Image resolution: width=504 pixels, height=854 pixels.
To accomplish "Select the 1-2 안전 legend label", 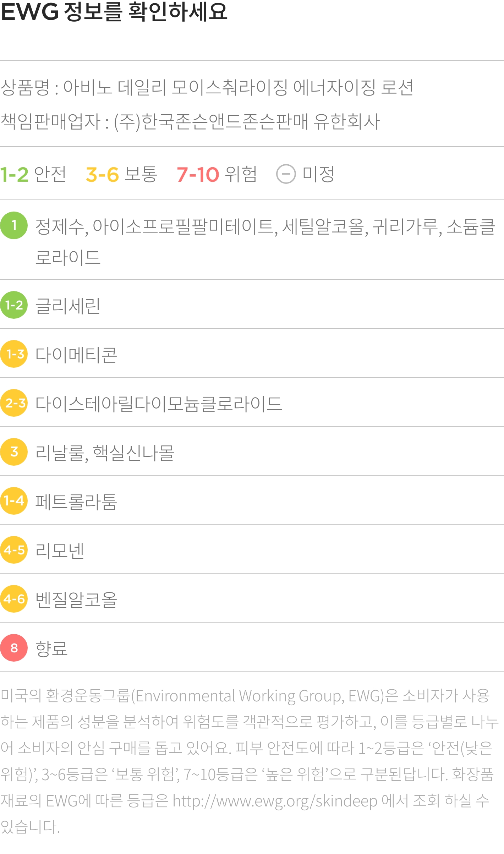I will coord(33,174).
